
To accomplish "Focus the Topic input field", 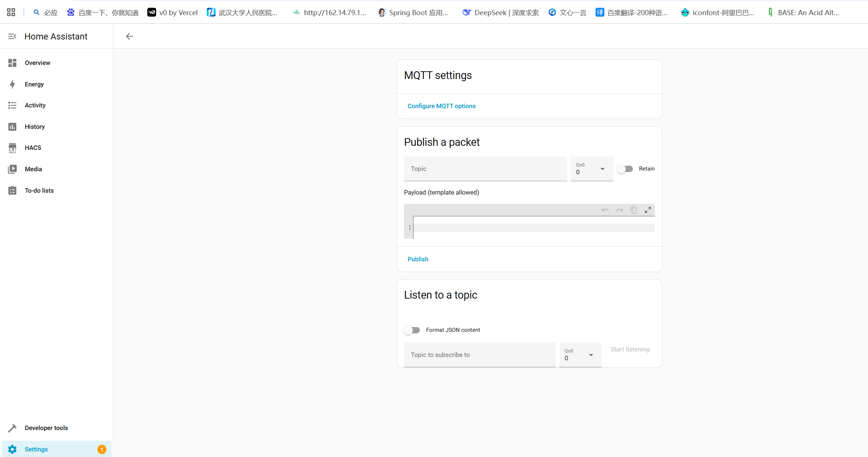I will coord(485,169).
